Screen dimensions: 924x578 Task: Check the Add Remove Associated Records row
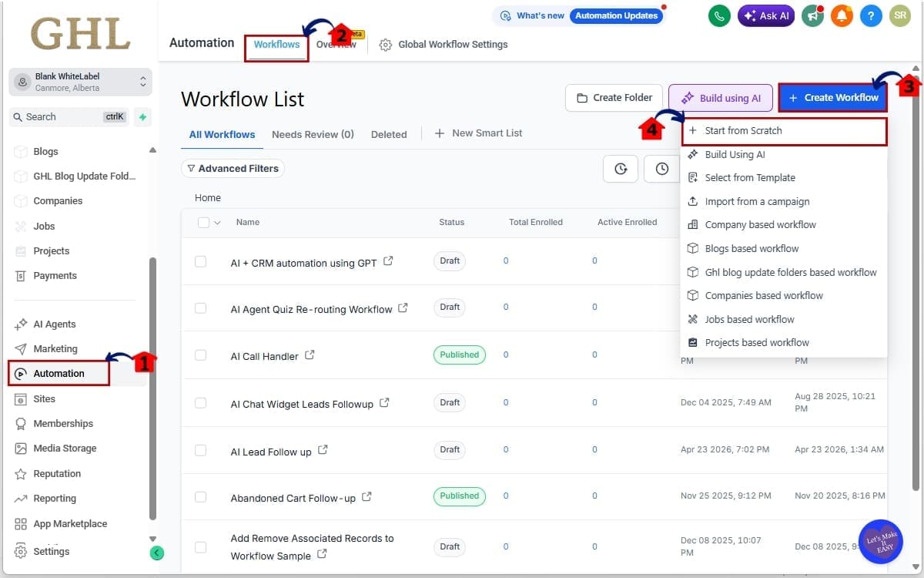(x=200, y=547)
